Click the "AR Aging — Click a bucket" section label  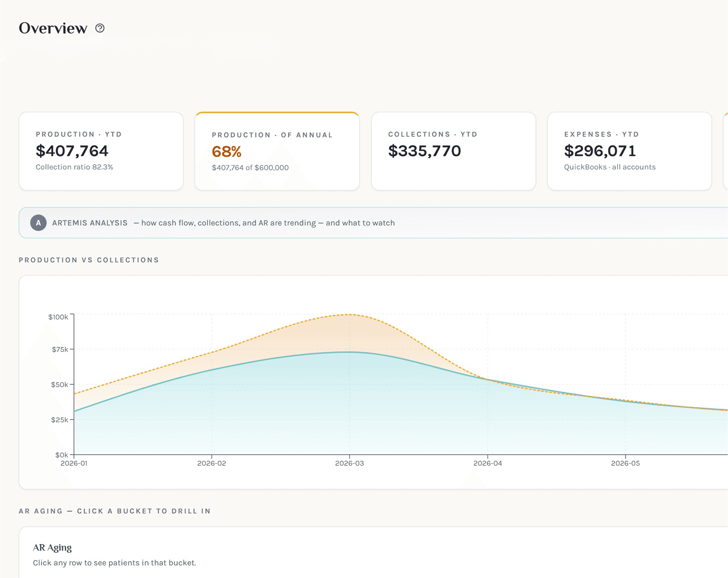tap(115, 511)
